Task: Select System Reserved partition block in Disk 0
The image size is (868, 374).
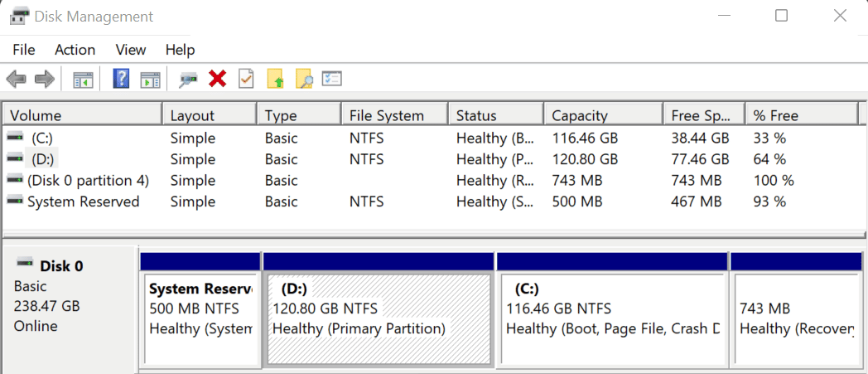Action: click(200, 311)
